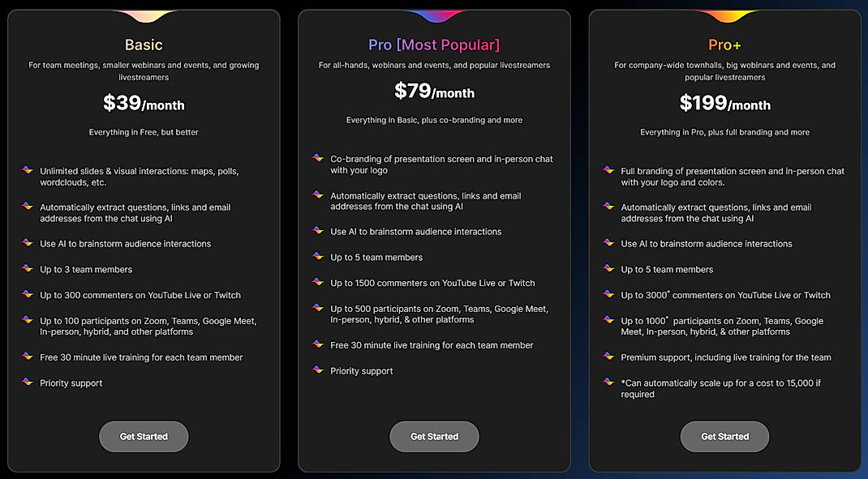Image resolution: width=868 pixels, height=479 pixels.
Task: Select the Basic plan title
Action: pyautogui.click(x=144, y=45)
